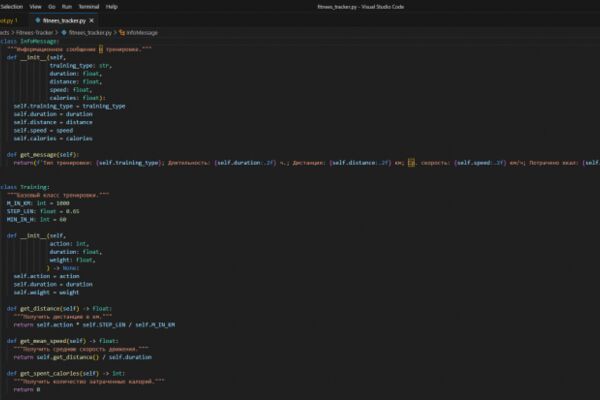Click '{self.distance:.3f}' in return string
The height and width of the screenshot is (400, 600).
click(360, 163)
